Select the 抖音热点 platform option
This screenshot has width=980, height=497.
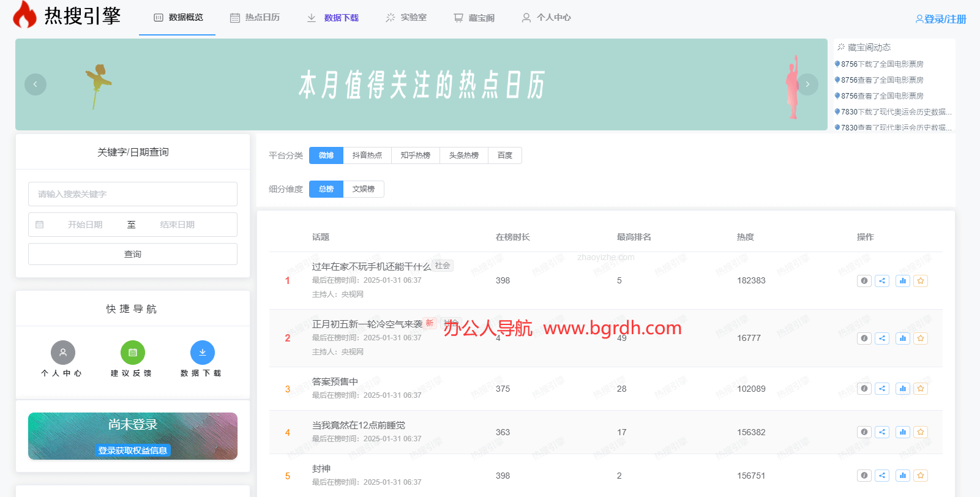tap(367, 155)
